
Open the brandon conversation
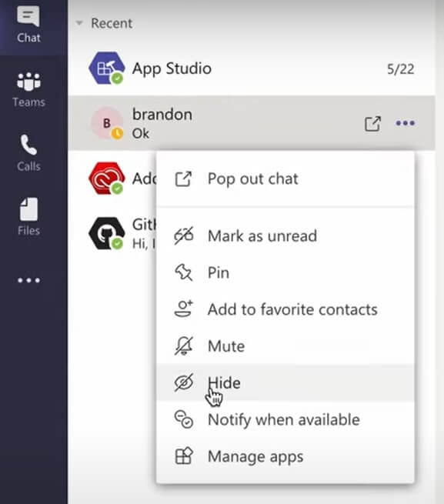[252, 123]
